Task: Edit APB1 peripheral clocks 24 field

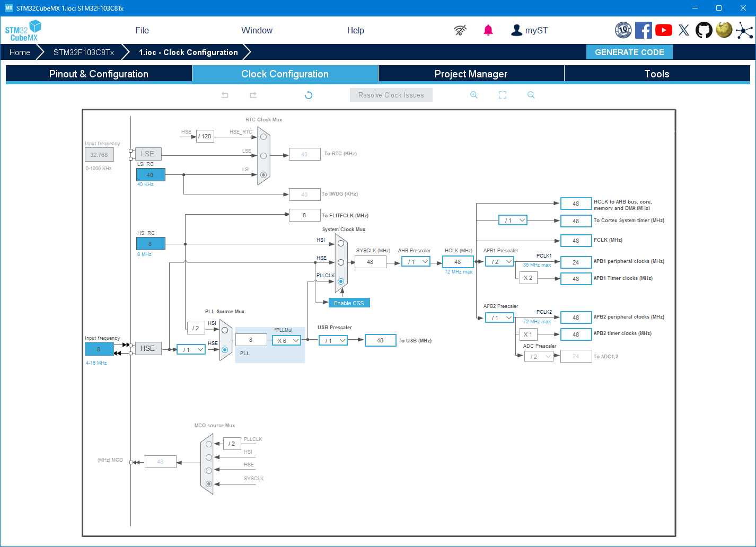Action: point(576,262)
